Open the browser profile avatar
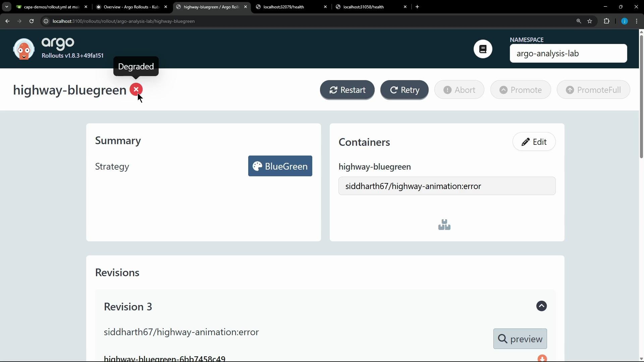The width and height of the screenshot is (644, 362). point(625,21)
